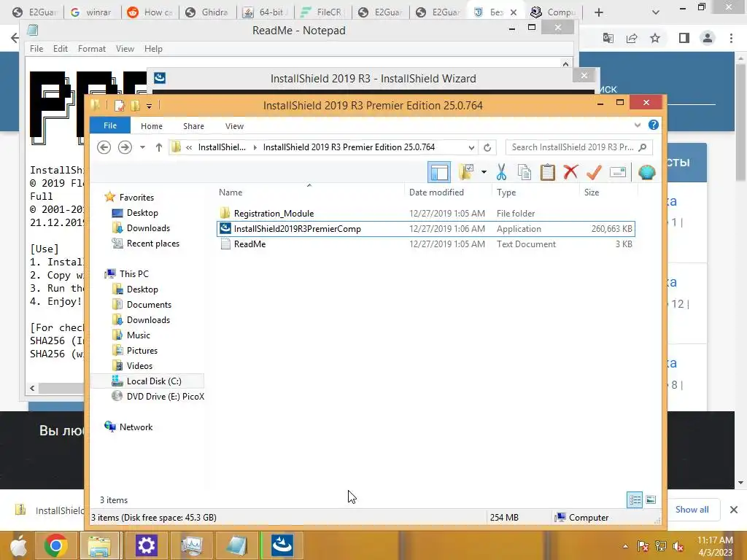Open Notepad Format menu
The image size is (747, 560).
(x=91, y=49)
